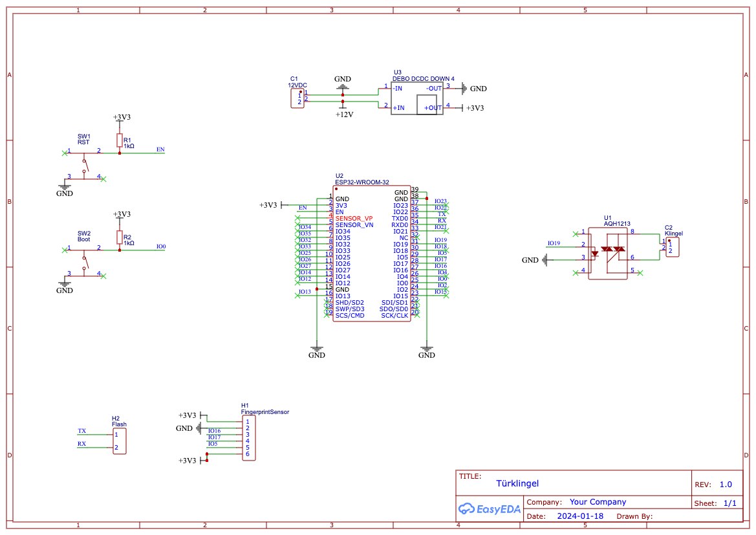Select the SENSOR_VP pin label in red

point(354,219)
